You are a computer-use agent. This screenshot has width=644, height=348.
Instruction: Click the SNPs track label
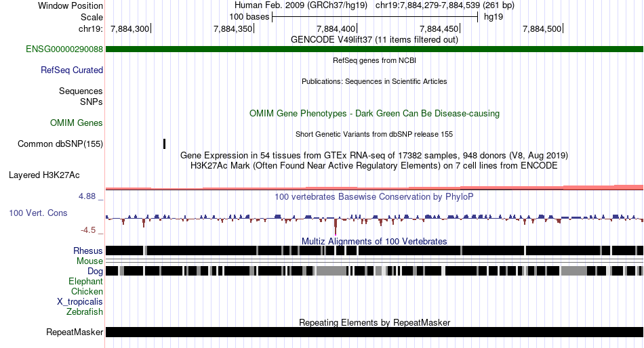pos(92,102)
